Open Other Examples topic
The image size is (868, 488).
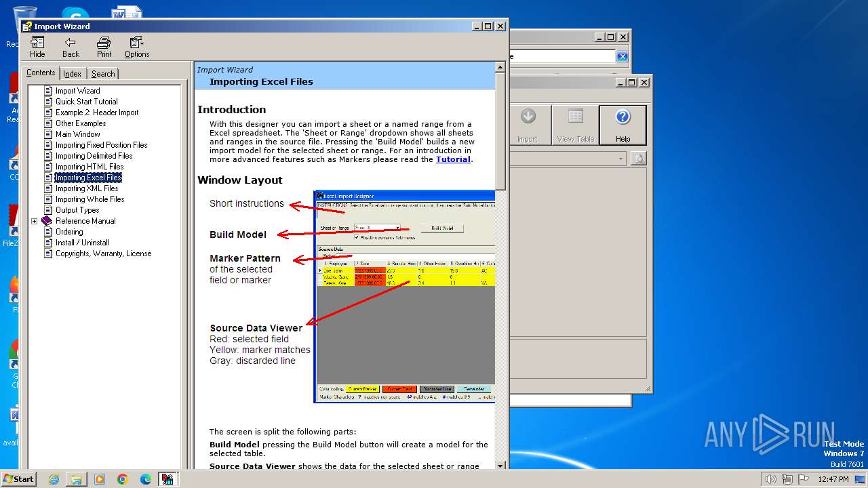pos(81,123)
